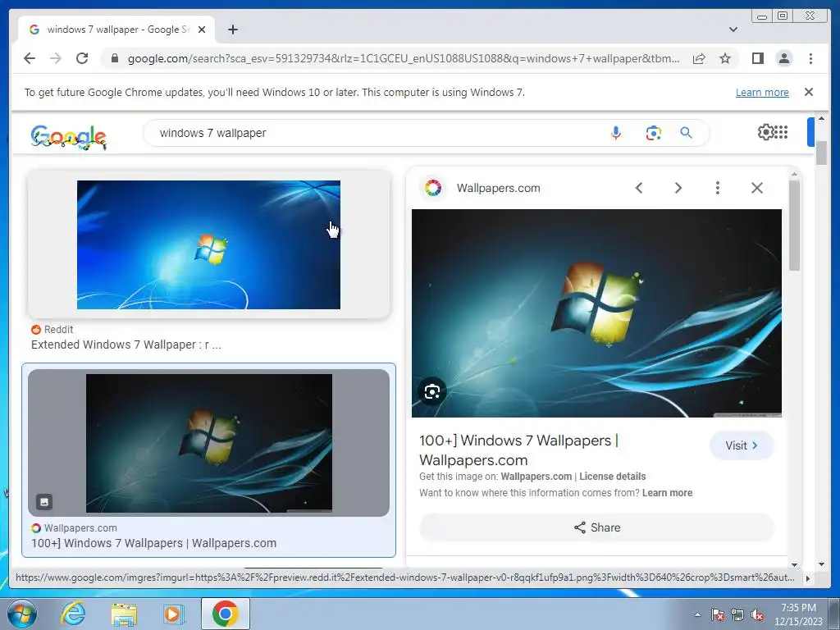This screenshot has height=630, width=840.
Task: Show hidden system tray icons
Action: pyautogui.click(x=697, y=614)
